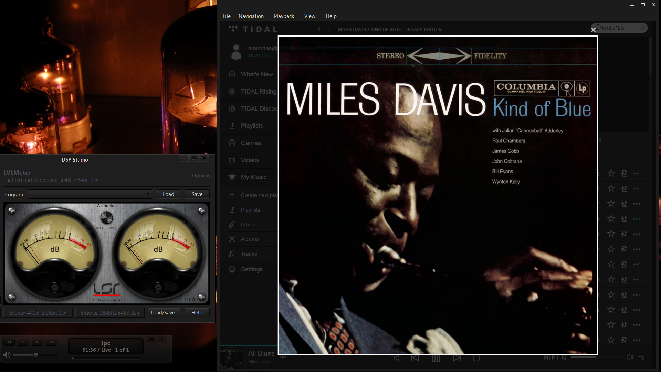The image size is (661, 372).
Task: Click the Save button in LVLMeter window
Action: (x=197, y=194)
